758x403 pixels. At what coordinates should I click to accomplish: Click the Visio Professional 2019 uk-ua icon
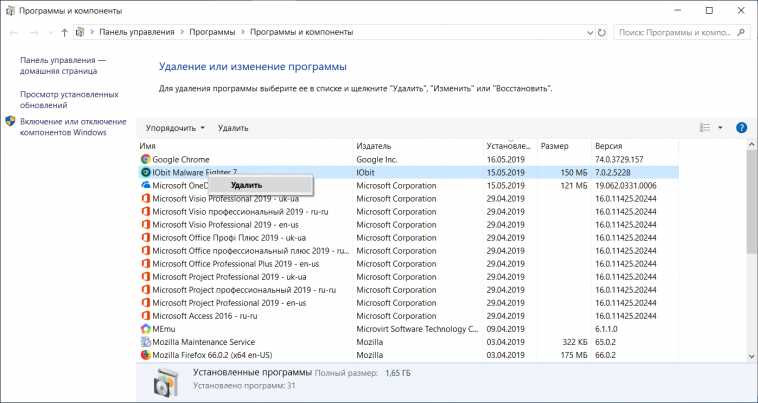pyautogui.click(x=146, y=198)
